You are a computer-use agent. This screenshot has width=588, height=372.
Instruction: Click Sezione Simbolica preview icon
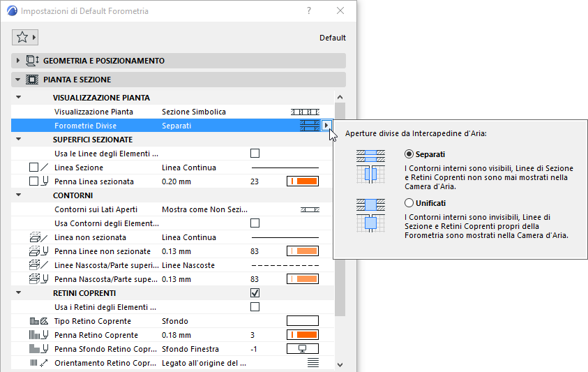point(305,112)
